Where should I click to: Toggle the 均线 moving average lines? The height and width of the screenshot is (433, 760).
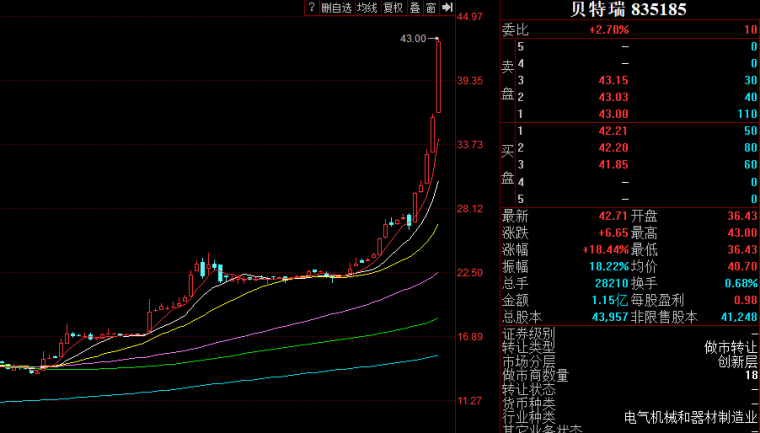coord(367,8)
